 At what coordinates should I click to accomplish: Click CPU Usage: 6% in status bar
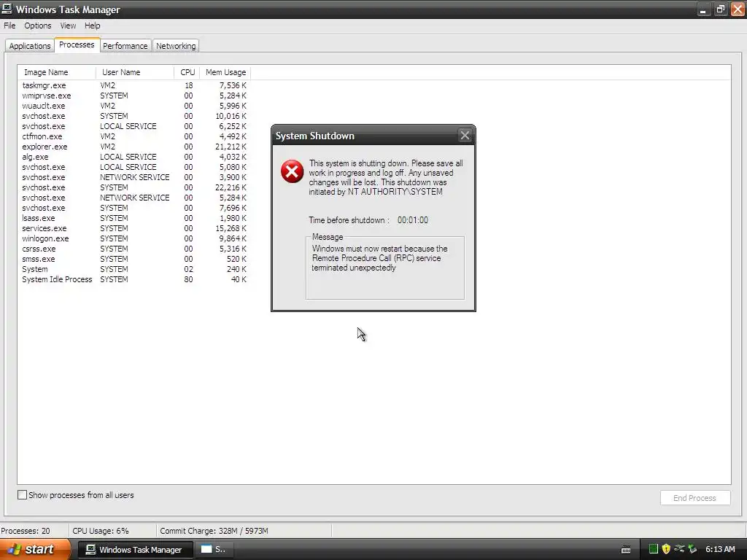(101, 531)
